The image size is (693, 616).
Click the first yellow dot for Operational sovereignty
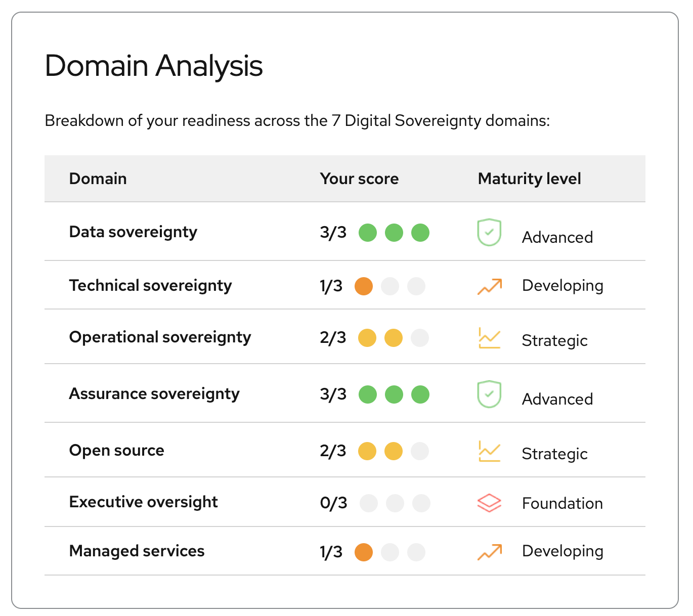tap(367, 338)
